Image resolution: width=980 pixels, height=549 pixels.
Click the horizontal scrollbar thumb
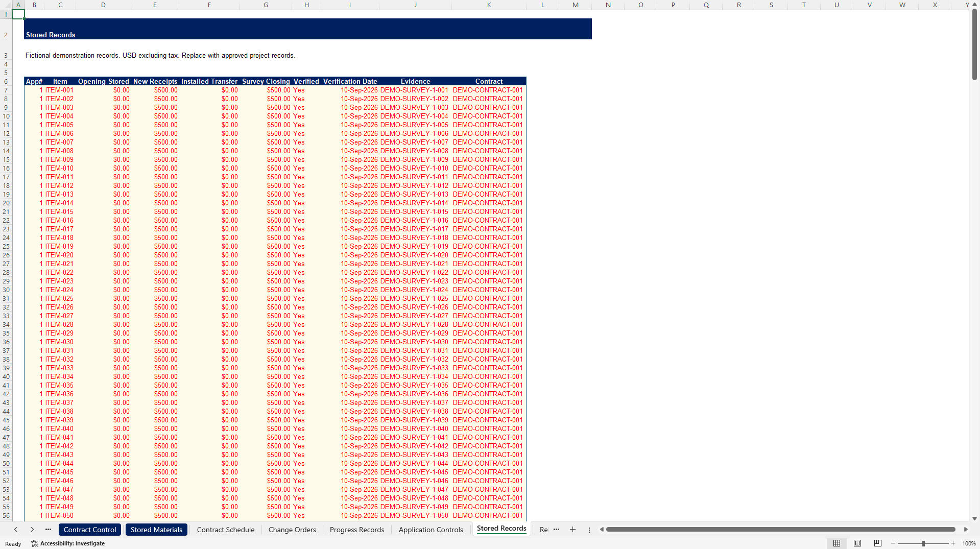tap(780, 530)
